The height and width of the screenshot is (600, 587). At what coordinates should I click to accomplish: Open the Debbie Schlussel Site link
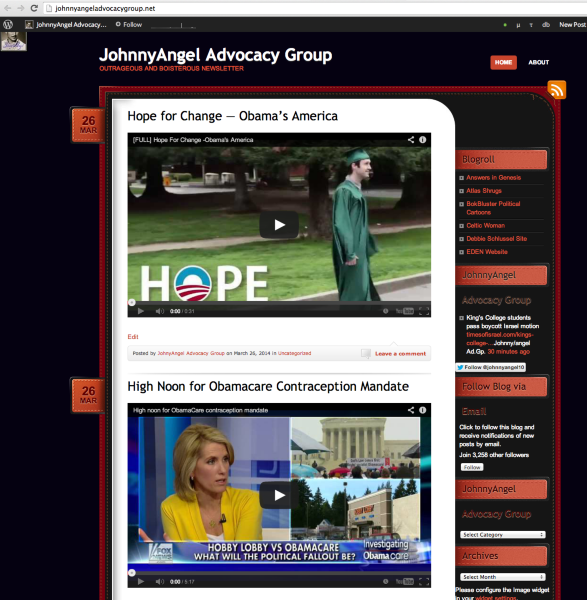pos(496,238)
